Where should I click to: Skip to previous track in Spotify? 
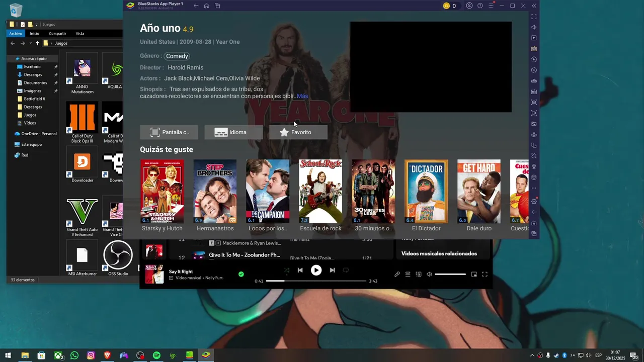click(x=300, y=270)
